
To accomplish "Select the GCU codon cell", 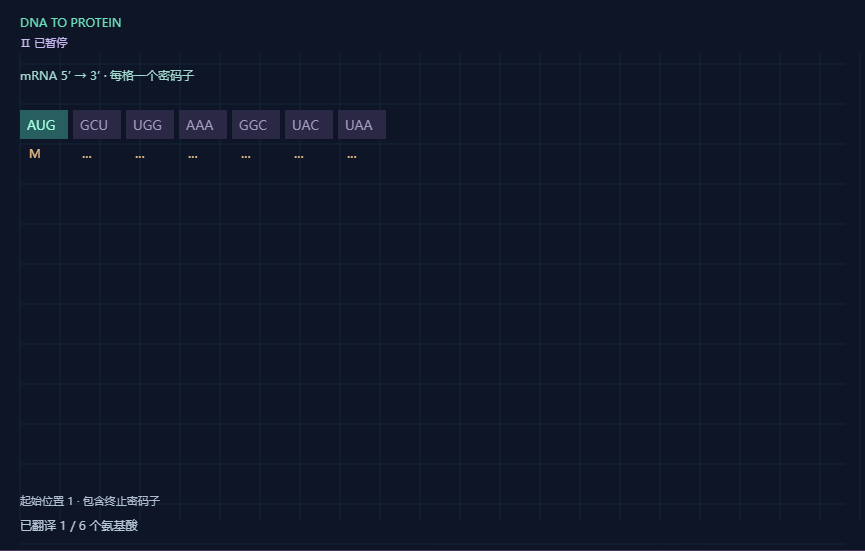I will [97, 125].
